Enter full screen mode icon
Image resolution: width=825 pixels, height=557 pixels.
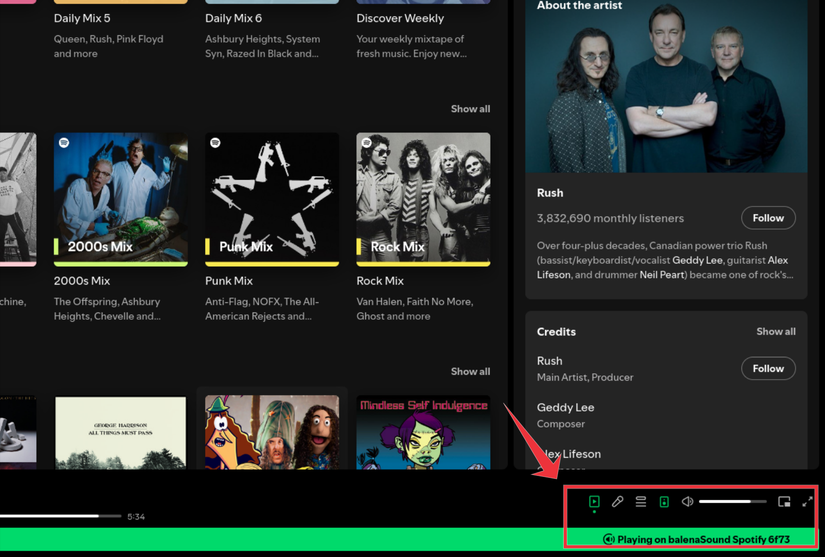pos(807,502)
